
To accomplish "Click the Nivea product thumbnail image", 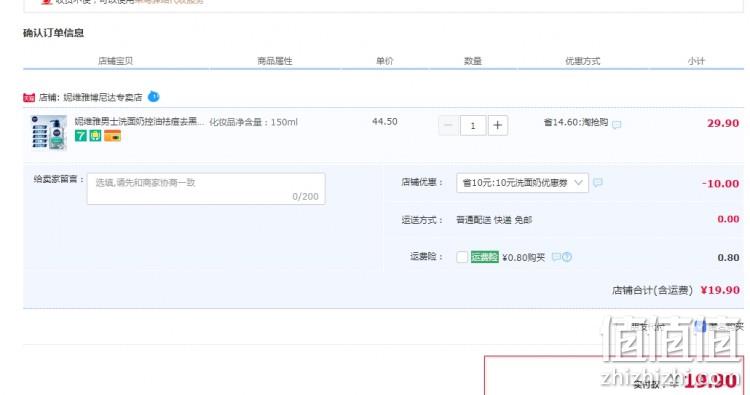I will [48, 132].
